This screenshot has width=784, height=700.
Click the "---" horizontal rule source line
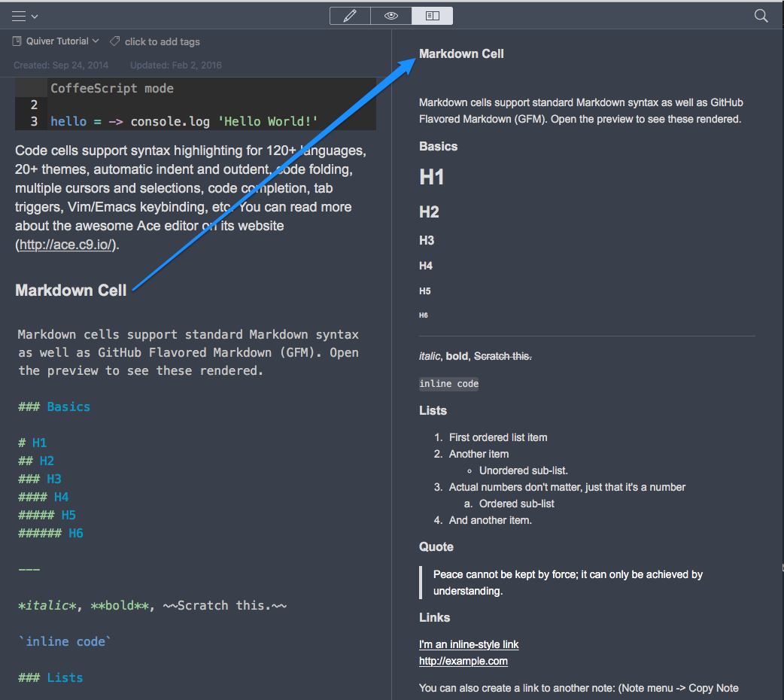pos(29,569)
